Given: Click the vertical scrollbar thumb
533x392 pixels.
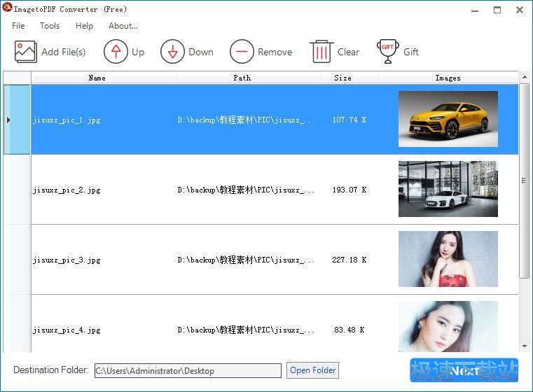Looking at the screenshot, I should click(x=524, y=180).
